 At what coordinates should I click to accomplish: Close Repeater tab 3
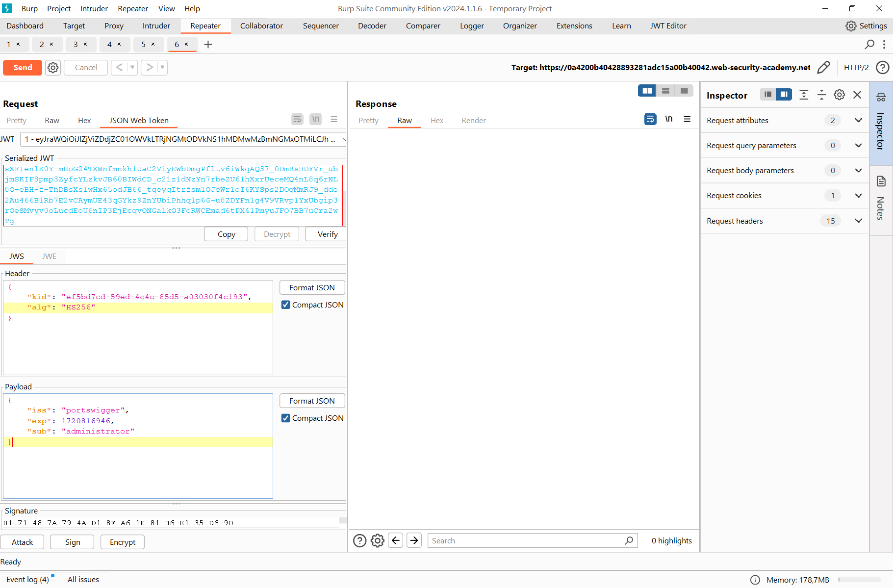(85, 44)
